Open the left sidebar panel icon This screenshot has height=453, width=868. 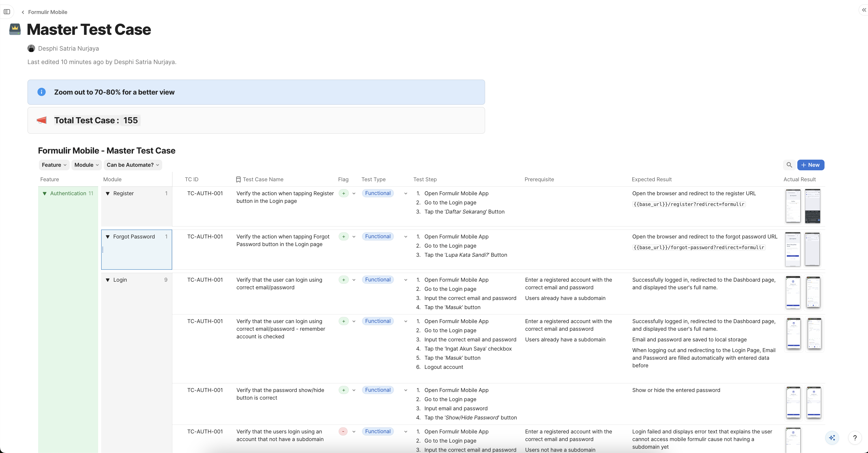(x=7, y=12)
